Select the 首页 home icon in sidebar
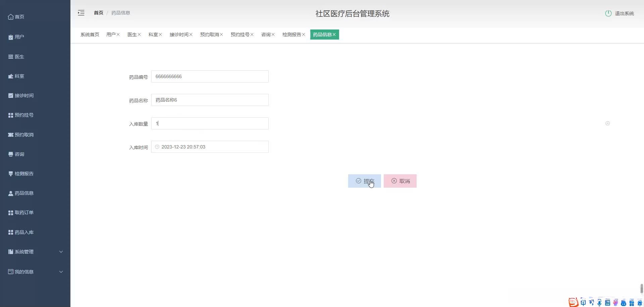Image resolution: width=644 pixels, height=307 pixels. tap(10, 16)
